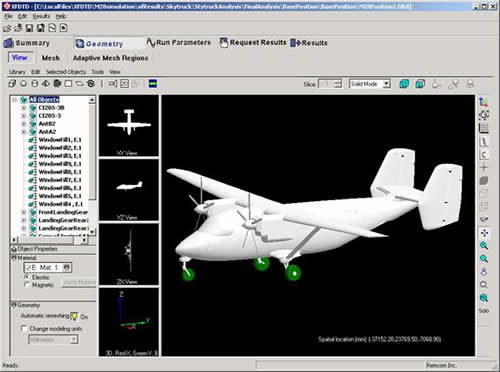
Task: Click the Adaptive Mesh Regions tab
Action: (x=110, y=58)
